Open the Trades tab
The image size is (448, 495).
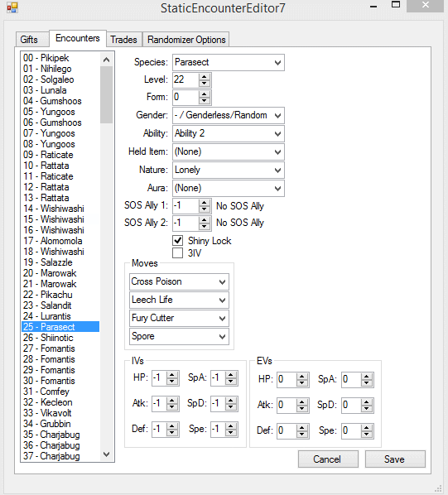pyautogui.click(x=123, y=40)
